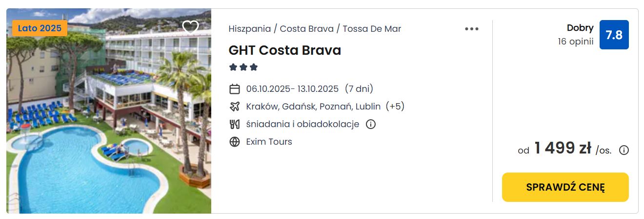Show info about śniadania i obiadokolacje

click(x=371, y=124)
